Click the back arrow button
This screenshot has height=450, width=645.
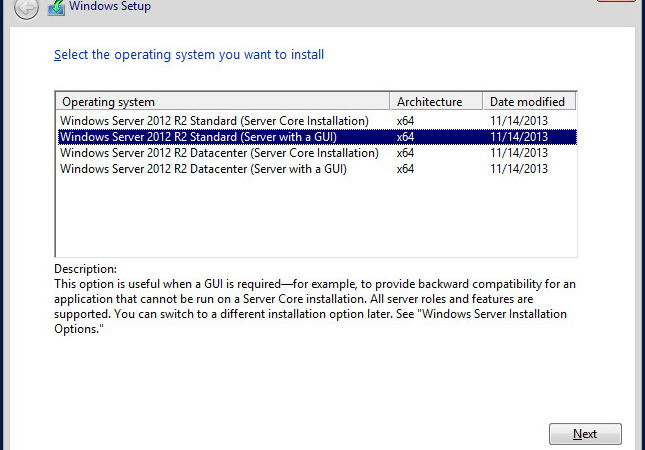tap(26, 7)
